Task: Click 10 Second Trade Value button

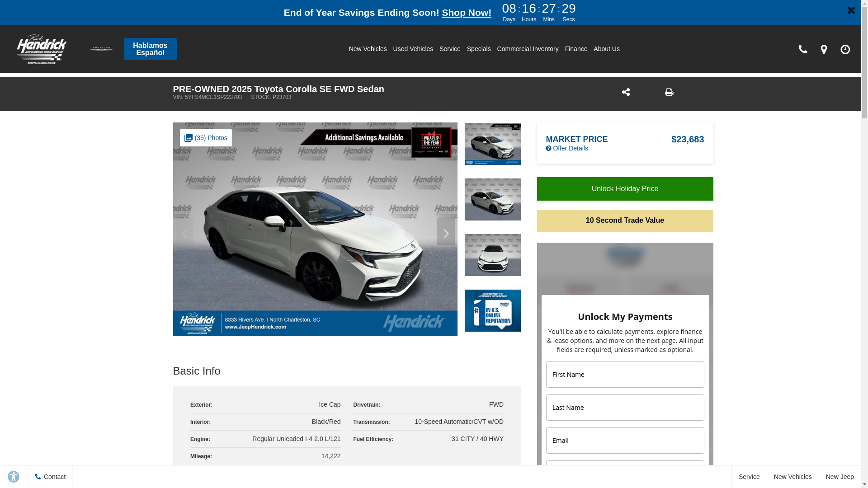Action: [625, 221]
